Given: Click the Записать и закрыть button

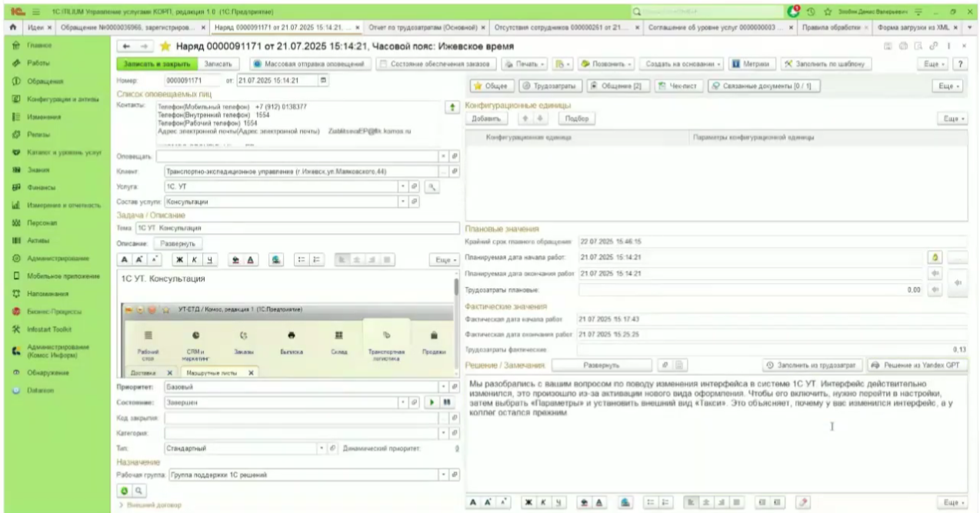Looking at the screenshot, I should 156,64.
